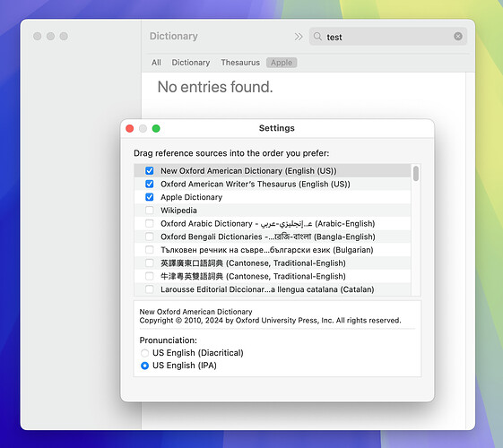Image resolution: width=503 pixels, height=448 pixels.
Task: Check the Bulgarian dictionary checkbox
Action: click(x=150, y=250)
